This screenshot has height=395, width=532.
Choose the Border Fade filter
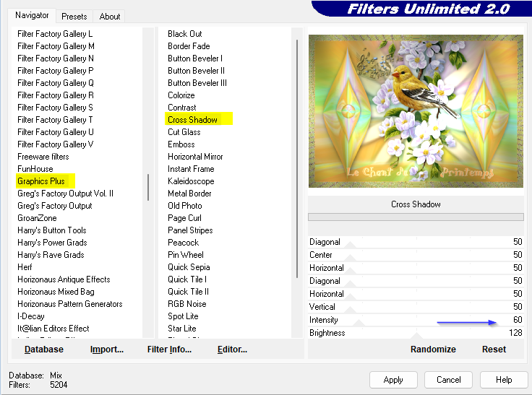tap(189, 46)
